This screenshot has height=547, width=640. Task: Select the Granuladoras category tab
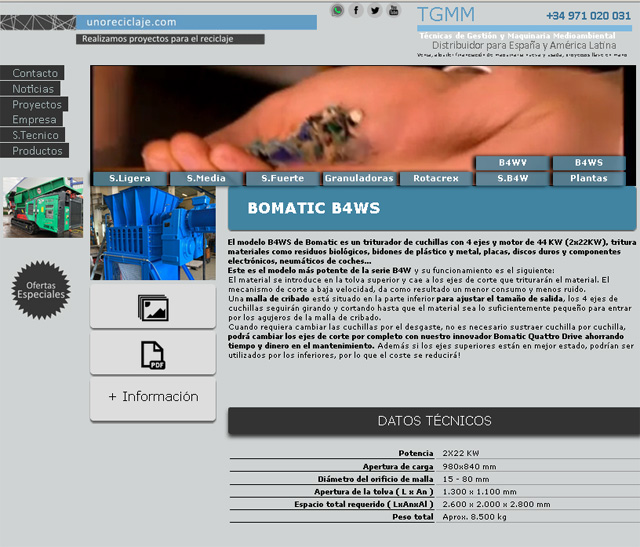click(x=359, y=179)
